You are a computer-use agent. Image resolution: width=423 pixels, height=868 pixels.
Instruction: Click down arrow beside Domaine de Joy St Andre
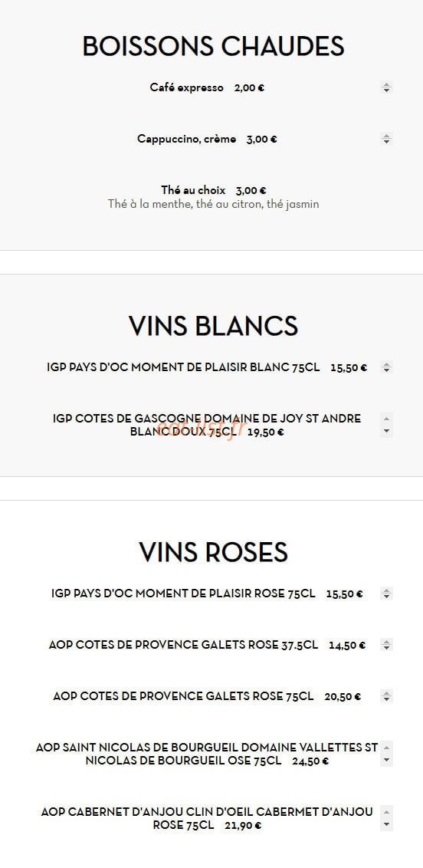pos(386,431)
